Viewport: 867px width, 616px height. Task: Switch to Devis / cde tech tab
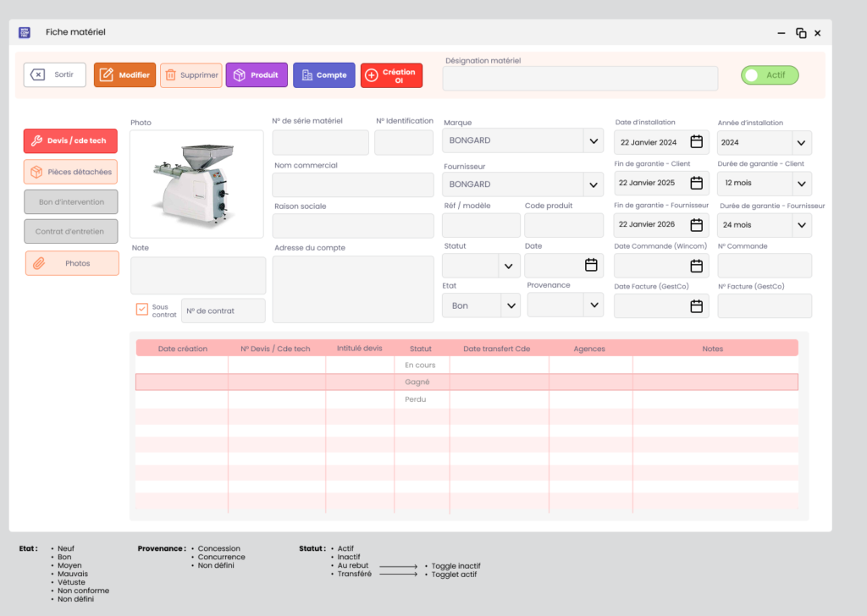[x=70, y=141]
